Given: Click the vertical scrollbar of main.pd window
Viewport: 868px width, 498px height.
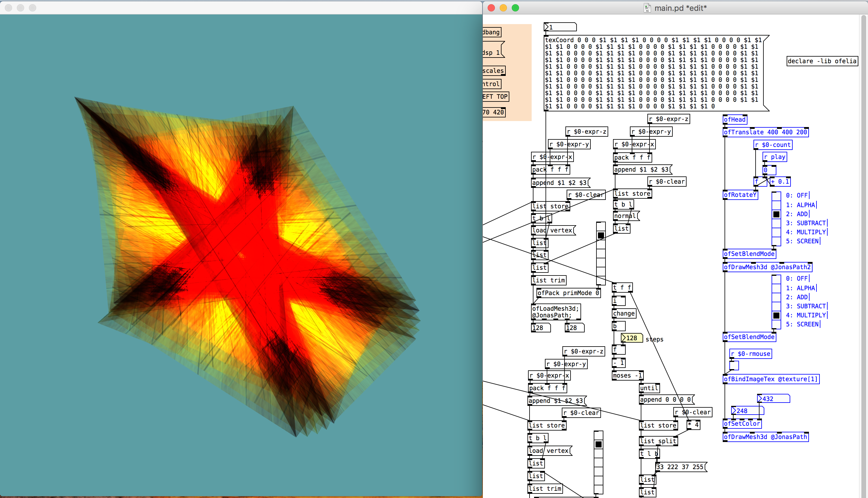Looking at the screenshot, I should (864, 256).
